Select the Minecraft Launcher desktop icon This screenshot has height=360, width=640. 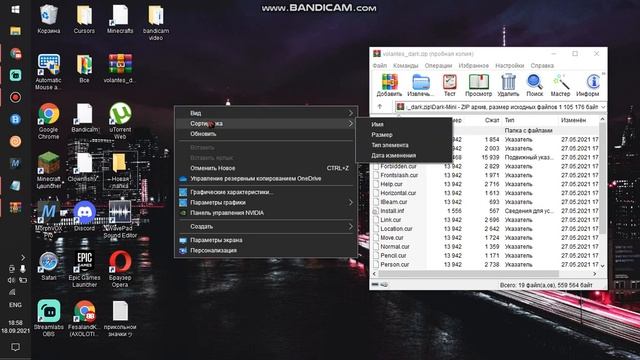(49, 170)
